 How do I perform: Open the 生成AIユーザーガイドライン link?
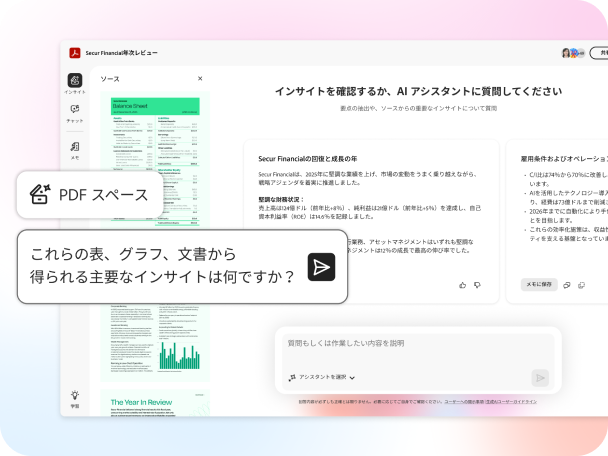[511, 402]
